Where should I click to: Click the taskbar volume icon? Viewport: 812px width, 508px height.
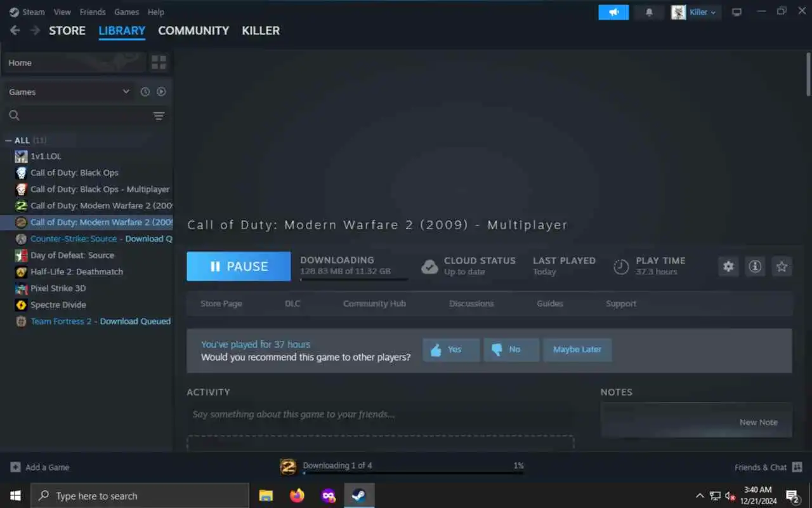point(730,496)
